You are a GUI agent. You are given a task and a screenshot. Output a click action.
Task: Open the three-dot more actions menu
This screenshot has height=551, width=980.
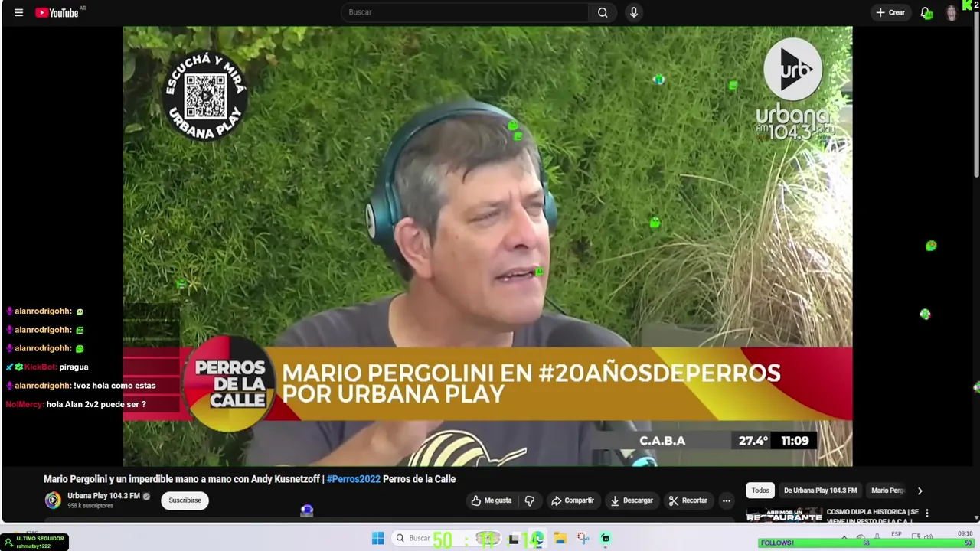[727, 500]
